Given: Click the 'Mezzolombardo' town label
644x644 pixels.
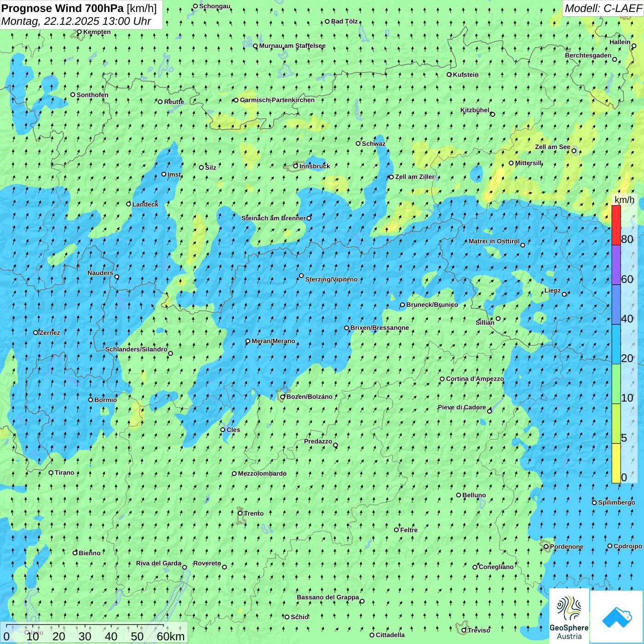Looking at the screenshot, I should coord(262,473).
